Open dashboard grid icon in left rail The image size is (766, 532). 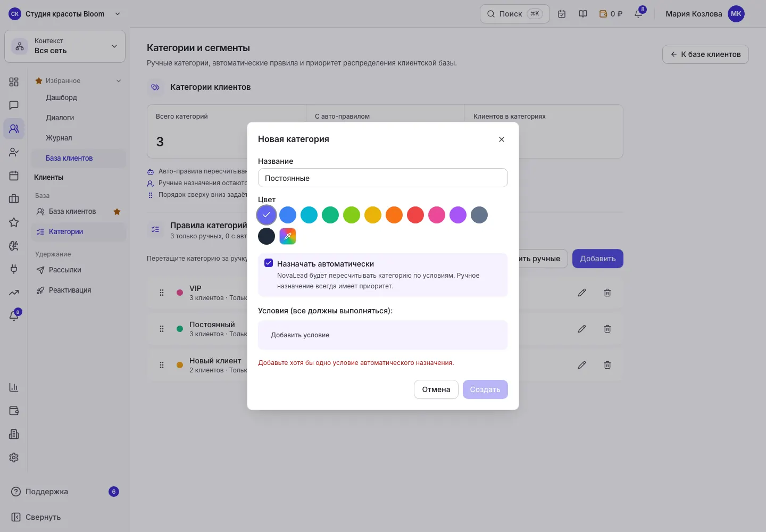coord(14,82)
